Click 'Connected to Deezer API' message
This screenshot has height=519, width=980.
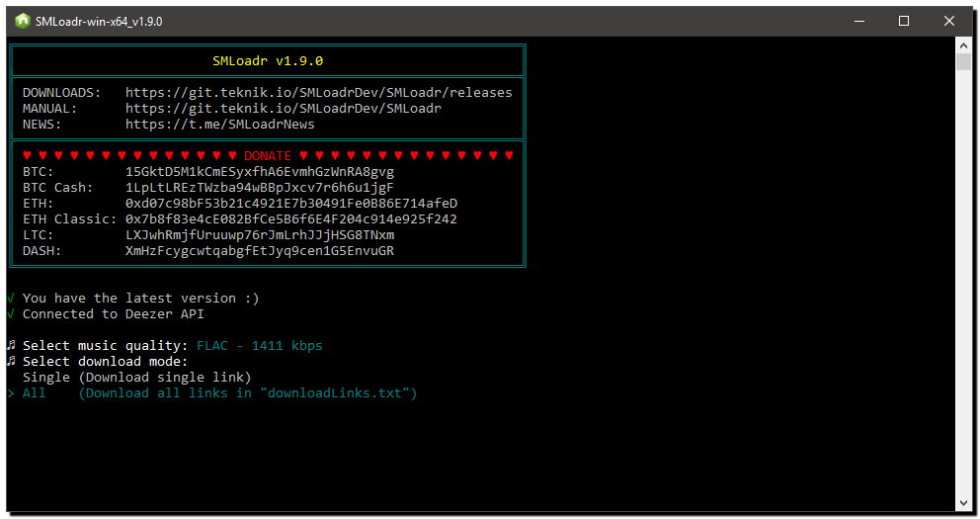pos(114,314)
